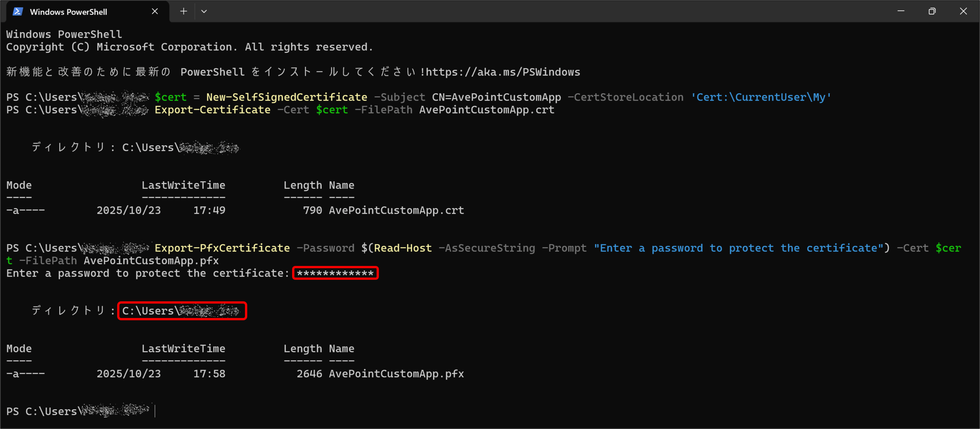Click the Export-Certificate command text
The width and height of the screenshot is (980, 429).
[x=212, y=110]
